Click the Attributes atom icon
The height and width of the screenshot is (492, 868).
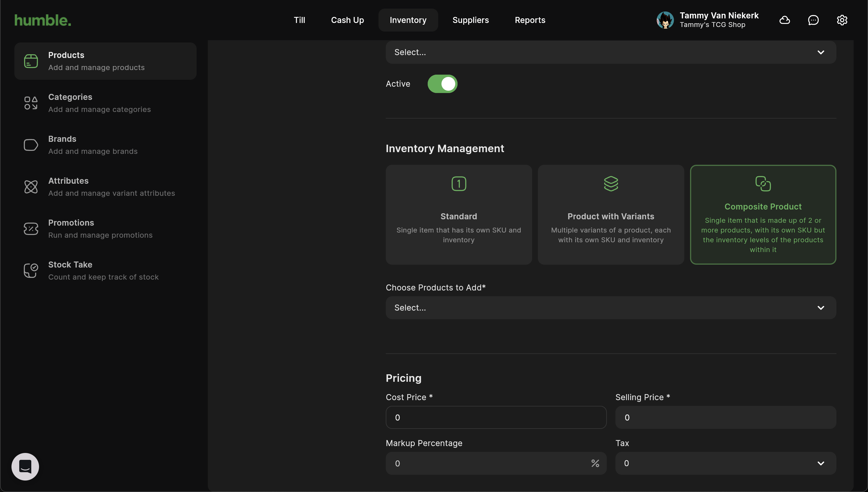point(31,187)
